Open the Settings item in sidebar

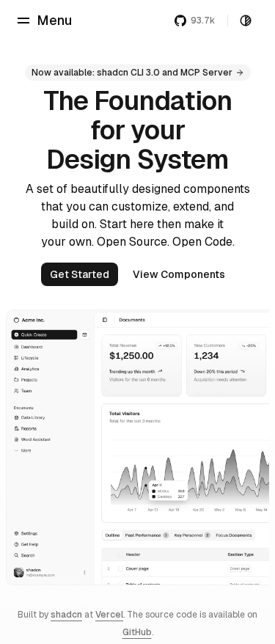click(x=26, y=533)
